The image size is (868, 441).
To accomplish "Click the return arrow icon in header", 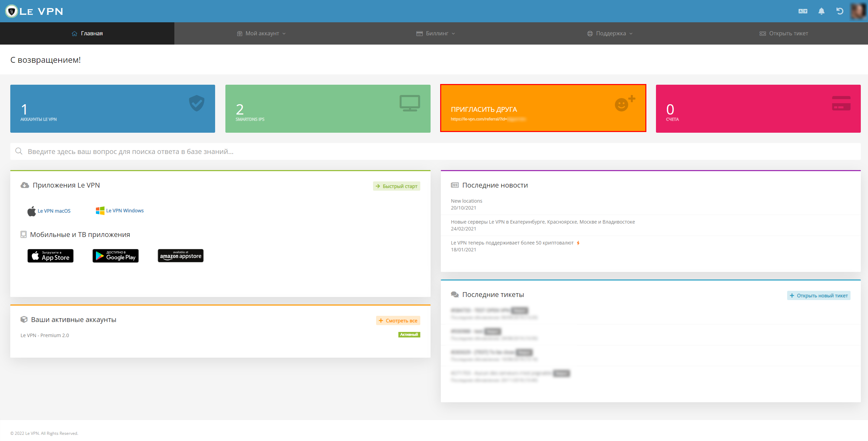I will point(840,11).
